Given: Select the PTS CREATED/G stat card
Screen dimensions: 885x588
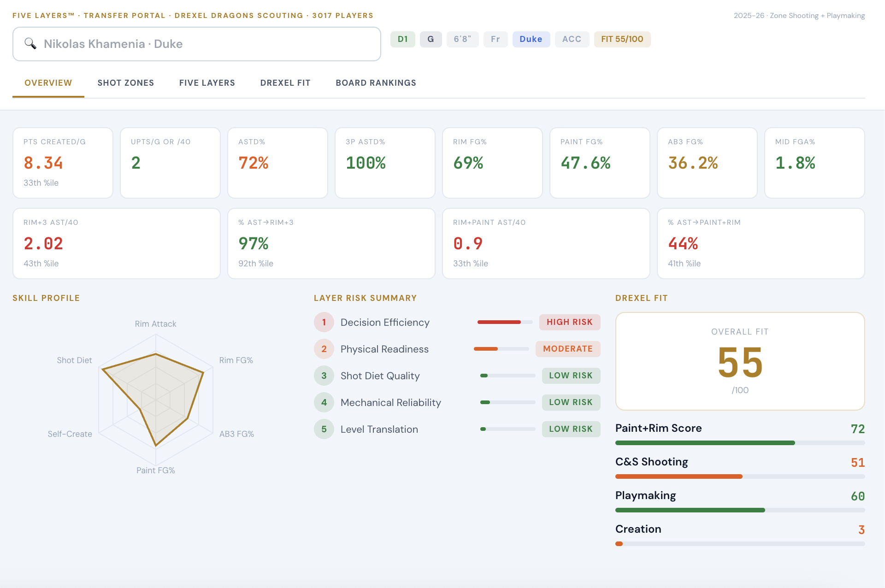Looking at the screenshot, I should (63, 163).
